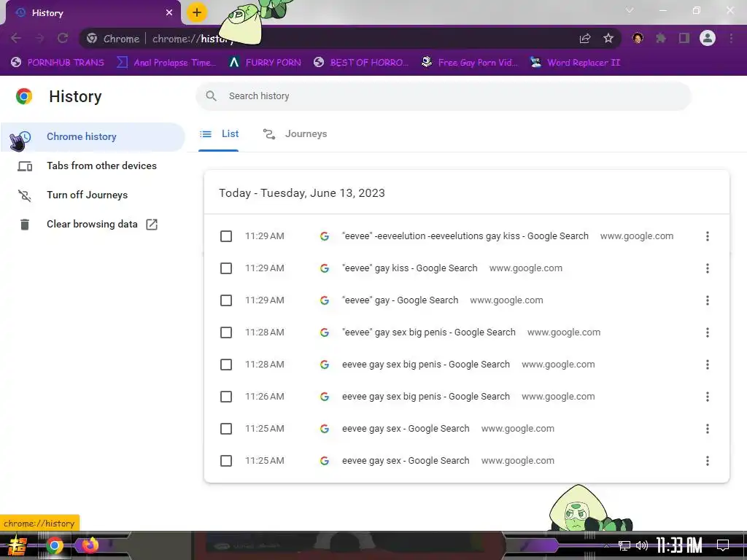Launch Firefox from the taskbar
The height and width of the screenshot is (560, 747).
pyautogui.click(x=90, y=545)
